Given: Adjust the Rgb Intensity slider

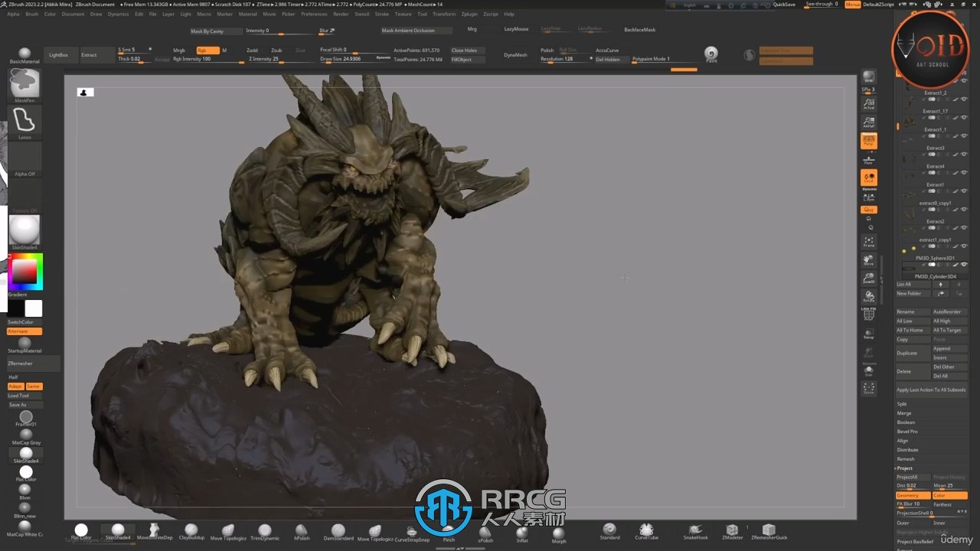Looking at the screenshot, I should (208, 59).
